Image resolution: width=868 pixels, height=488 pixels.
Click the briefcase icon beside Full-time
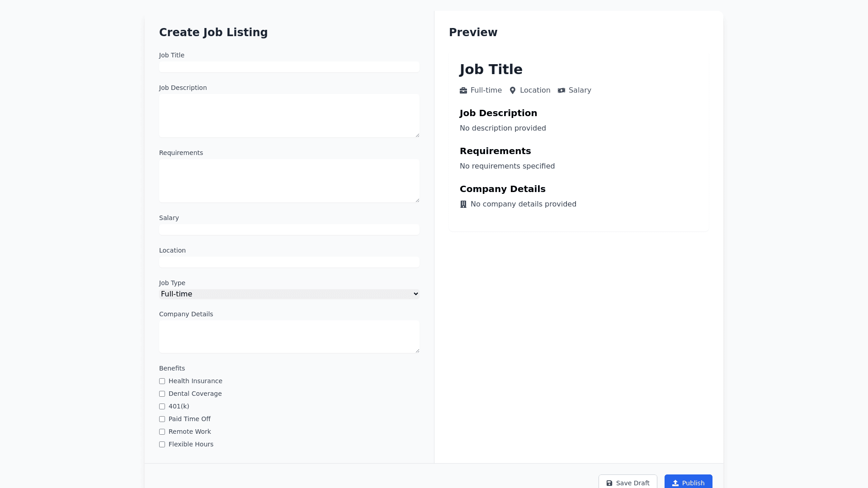(x=463, y=90)
